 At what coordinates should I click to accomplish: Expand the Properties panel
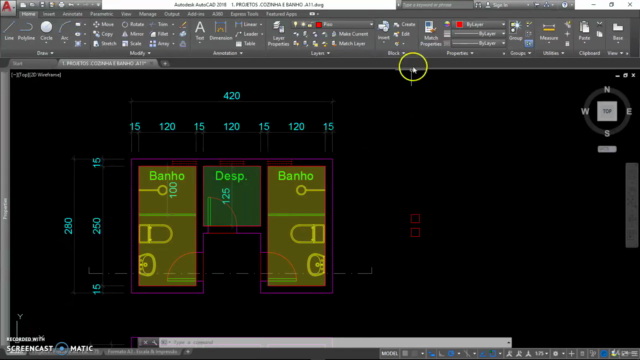460,53
